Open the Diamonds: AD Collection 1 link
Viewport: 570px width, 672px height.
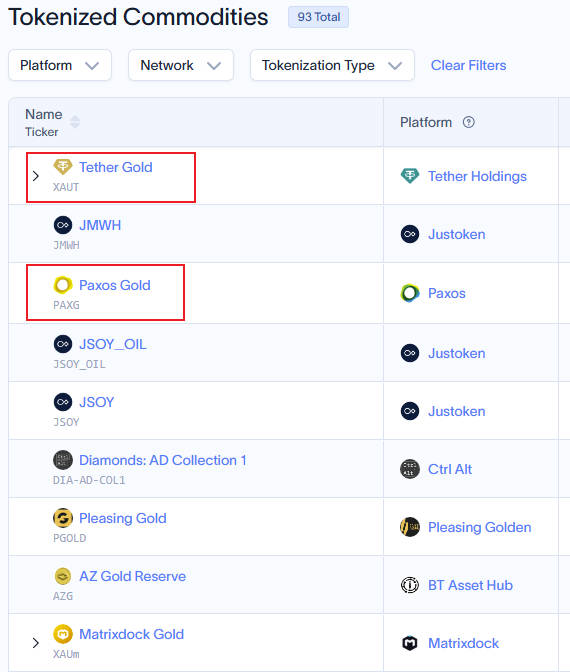click(x=163, y=460)
